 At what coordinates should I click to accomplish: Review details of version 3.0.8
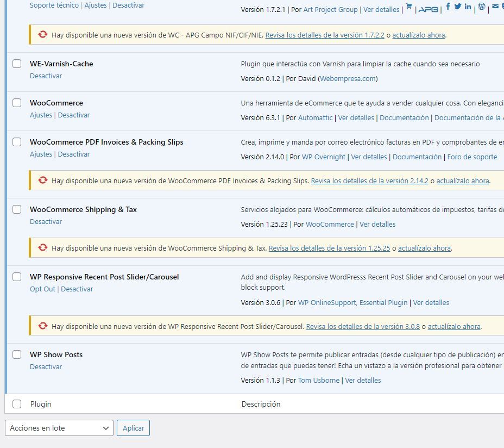point(363,326)
